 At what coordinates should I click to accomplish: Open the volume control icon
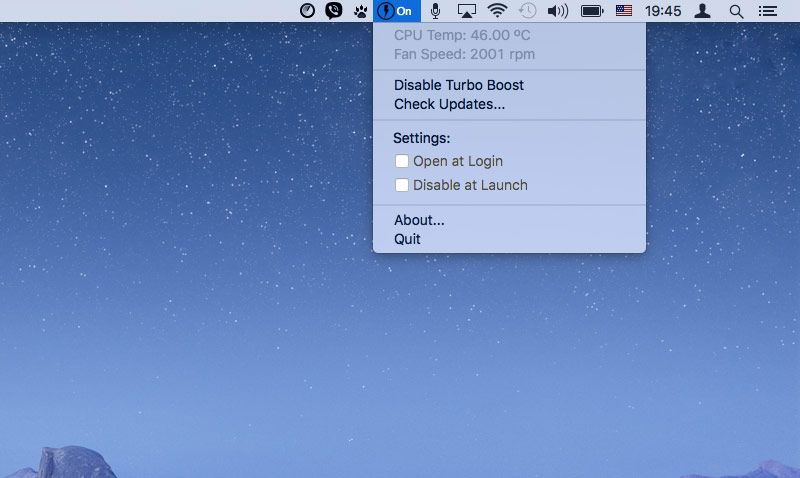pos(558,11)
